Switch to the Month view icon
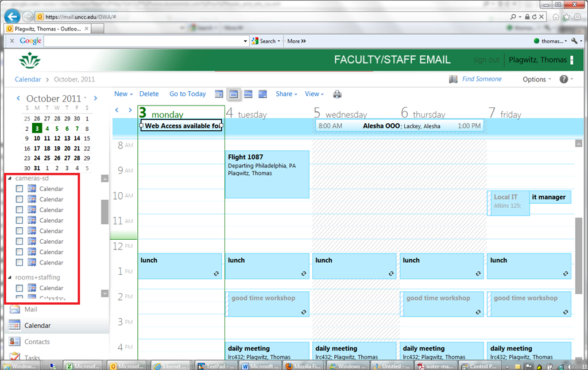The image size is (588, 370). (x=262, y=94)
